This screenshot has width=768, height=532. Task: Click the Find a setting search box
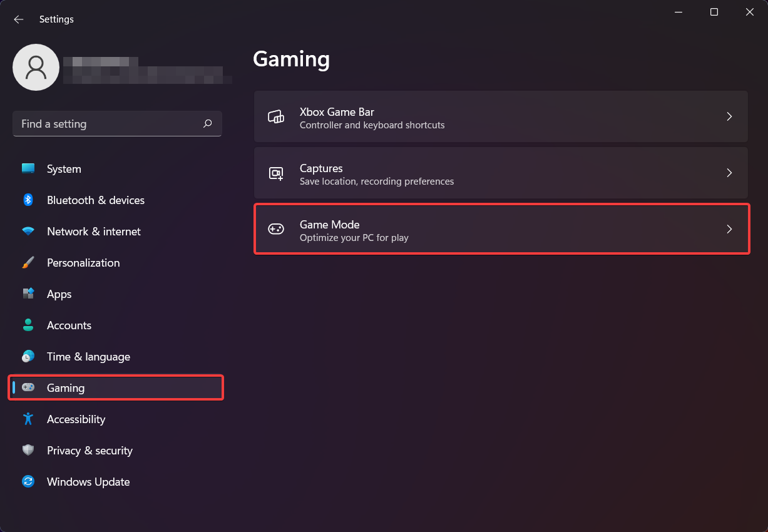pos(110,124)
